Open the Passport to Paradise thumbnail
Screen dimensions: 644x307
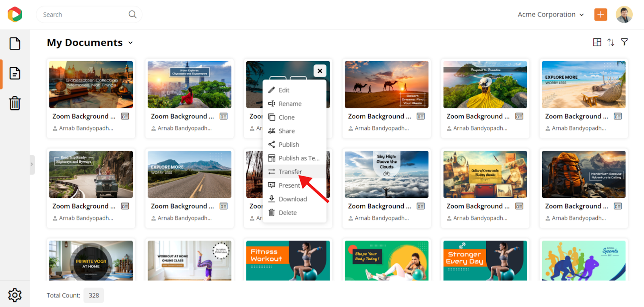(x=485, y=85)
